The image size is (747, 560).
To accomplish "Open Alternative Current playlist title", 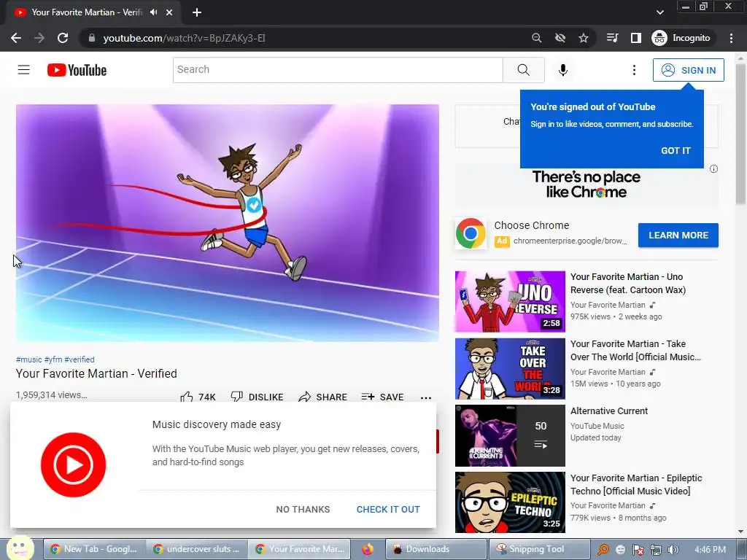I will 609,411.
